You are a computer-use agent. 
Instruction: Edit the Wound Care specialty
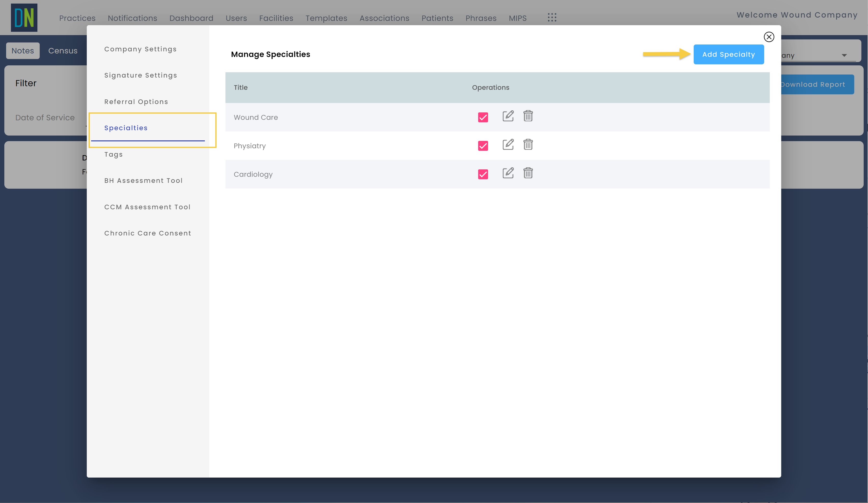(x=508, y=116)
